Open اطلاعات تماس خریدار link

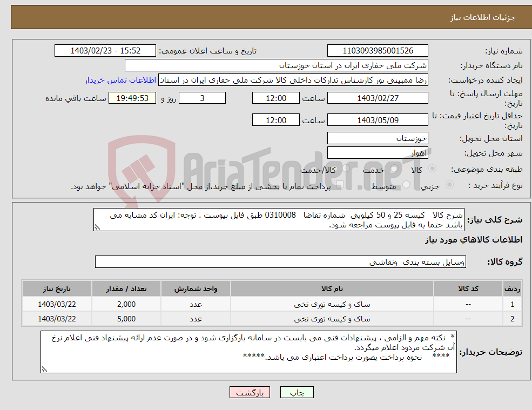click(x=120, y=80)
